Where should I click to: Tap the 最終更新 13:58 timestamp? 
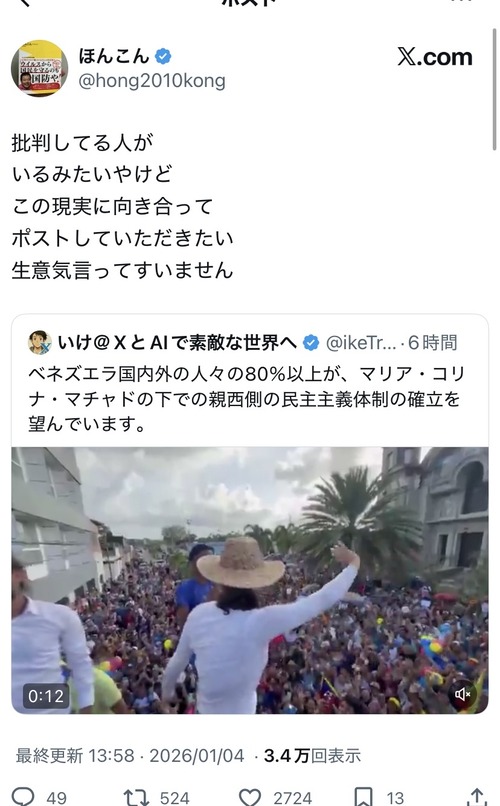[76, 756]
